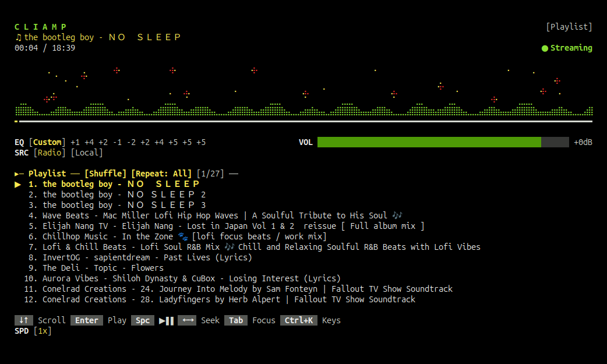
Task: Click the Tab key hint
Action: pyautogui.click(x=236, y=320)
